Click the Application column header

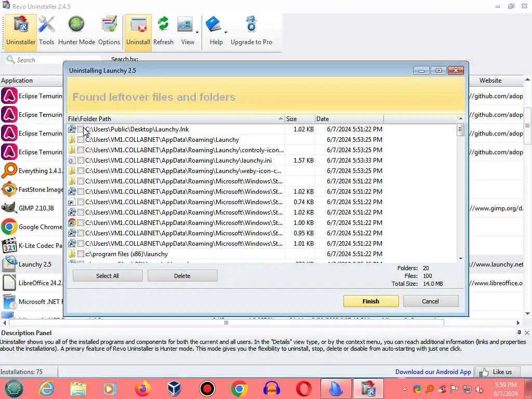coord(32,81)
